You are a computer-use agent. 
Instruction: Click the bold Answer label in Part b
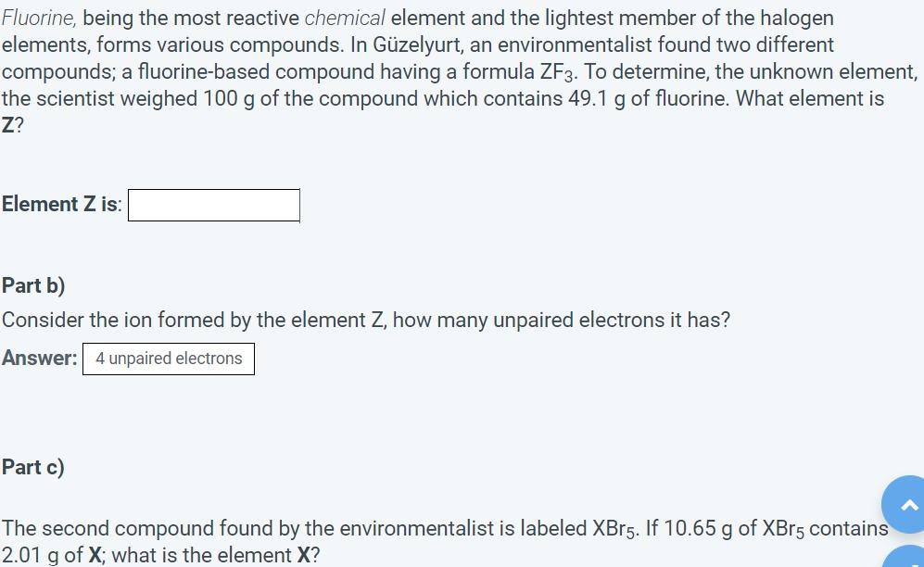click(x=38, y=358)
